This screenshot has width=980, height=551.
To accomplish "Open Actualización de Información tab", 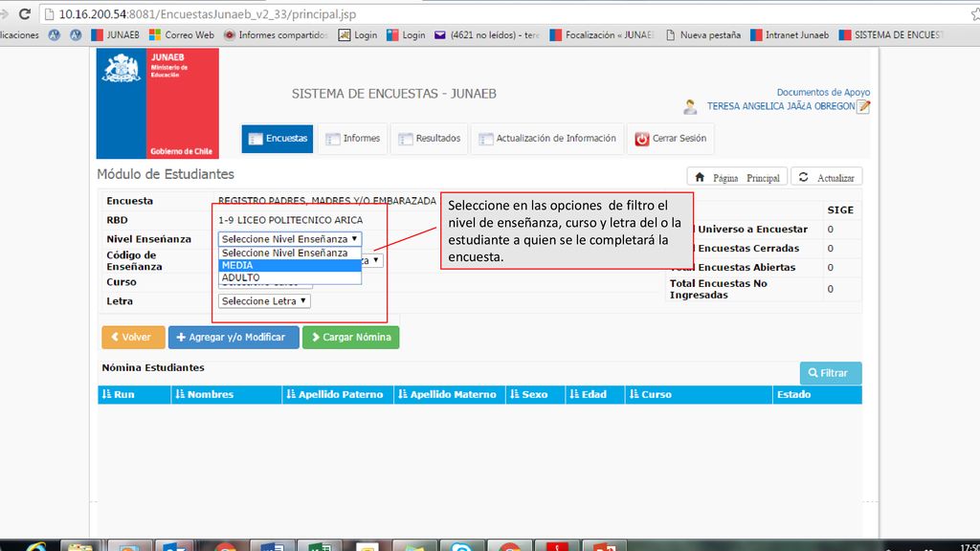I will 547,138.
